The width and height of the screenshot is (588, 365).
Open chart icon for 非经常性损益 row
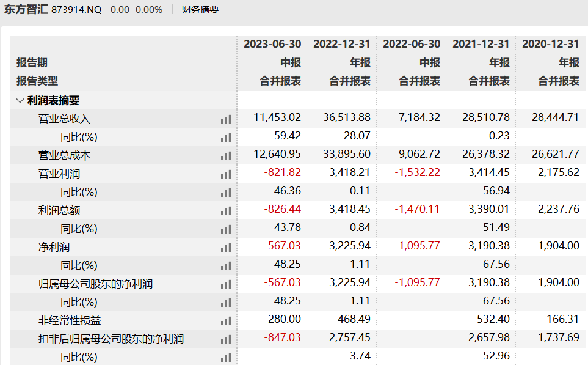click(x=226, y=321)
